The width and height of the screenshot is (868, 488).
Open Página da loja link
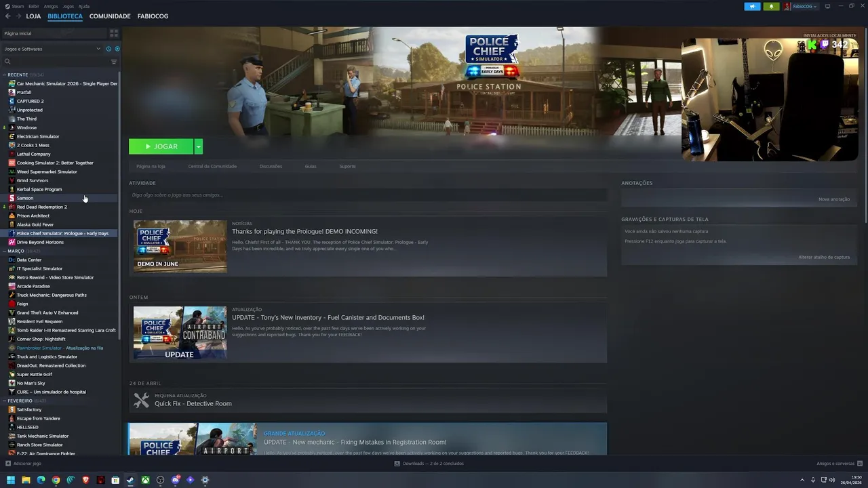coord(151,166)
